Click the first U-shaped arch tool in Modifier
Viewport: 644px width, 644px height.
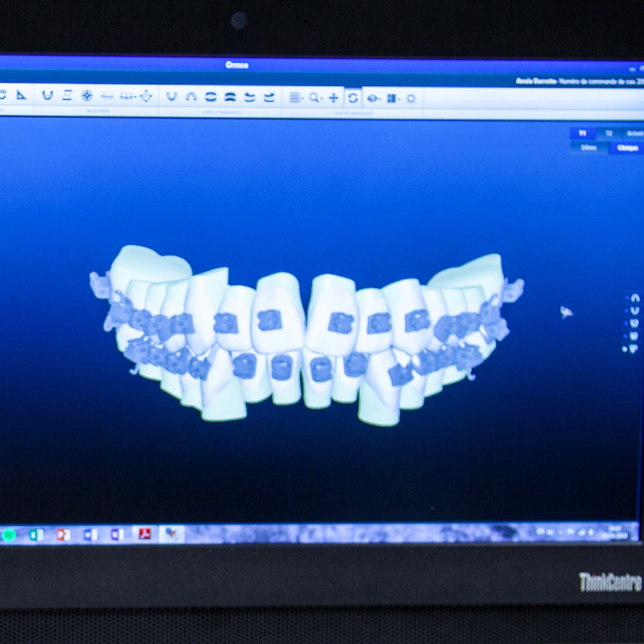coord(47,95)
